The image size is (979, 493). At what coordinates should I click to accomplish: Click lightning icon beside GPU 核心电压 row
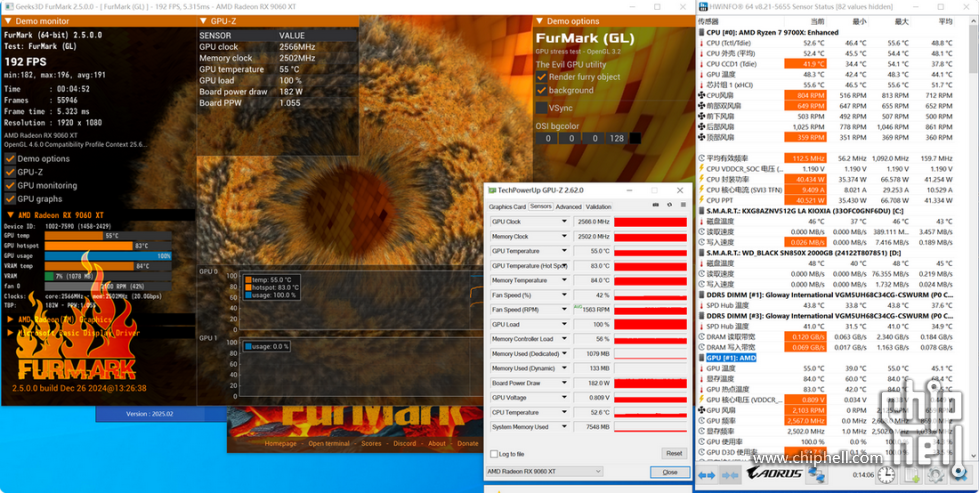[701, 399]
